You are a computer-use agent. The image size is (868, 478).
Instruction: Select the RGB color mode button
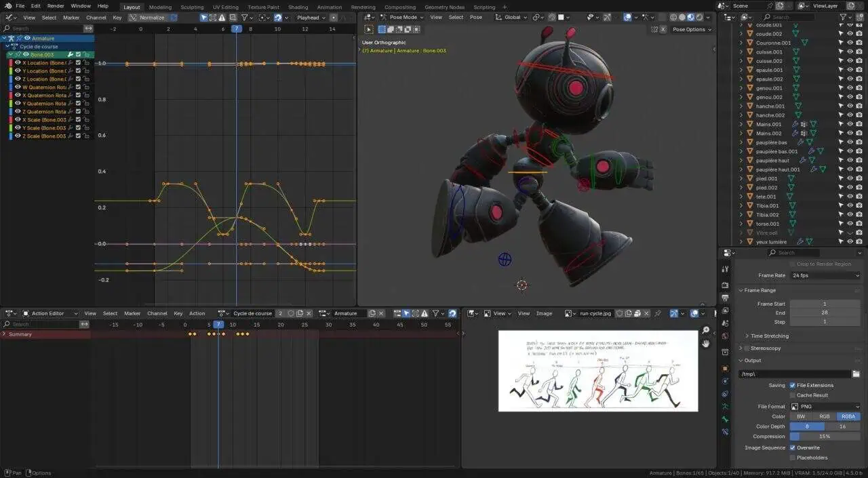point(824,416)
